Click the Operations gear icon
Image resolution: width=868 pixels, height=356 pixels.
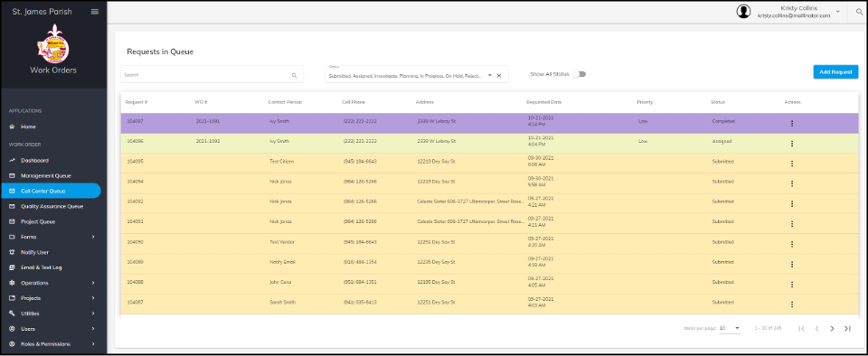[x=12, y=283]
